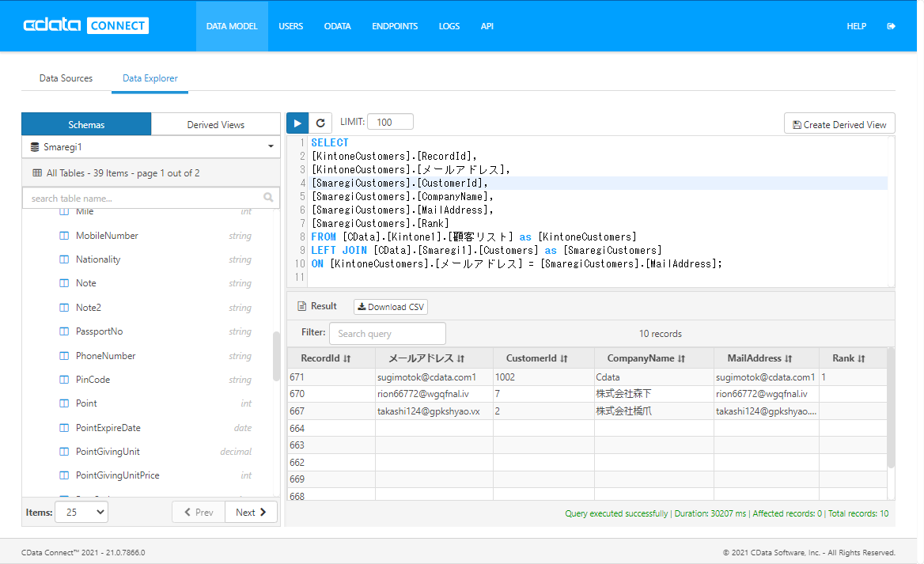Viewport: 924px width, 564px height.
Task: Open the USERS menu
Action: coord(290,26)
